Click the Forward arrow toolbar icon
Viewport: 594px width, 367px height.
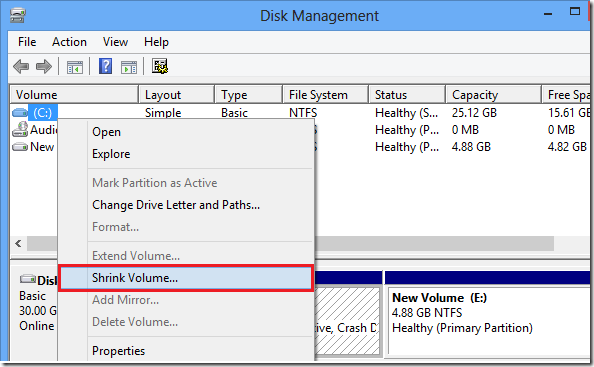pyautogui.click(x=44, y=67)
